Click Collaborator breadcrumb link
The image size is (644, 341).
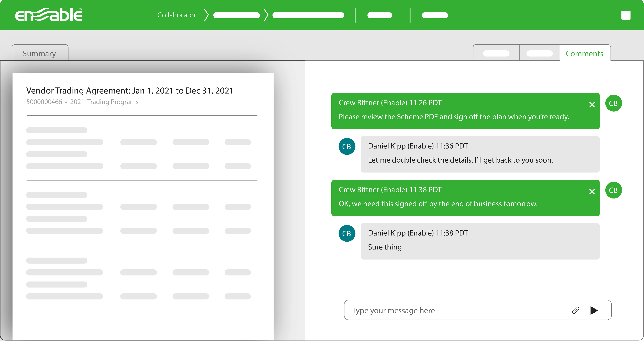tap(177, 15)
